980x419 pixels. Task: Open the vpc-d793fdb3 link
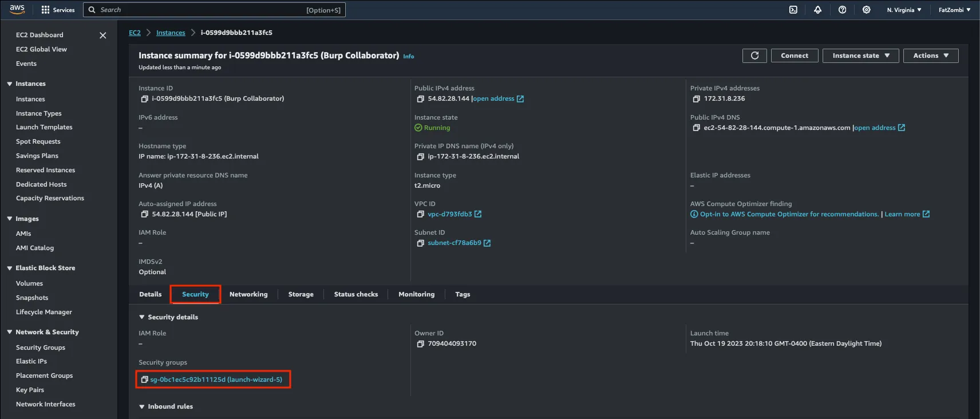pyautogui.click(x=450, y=214)
